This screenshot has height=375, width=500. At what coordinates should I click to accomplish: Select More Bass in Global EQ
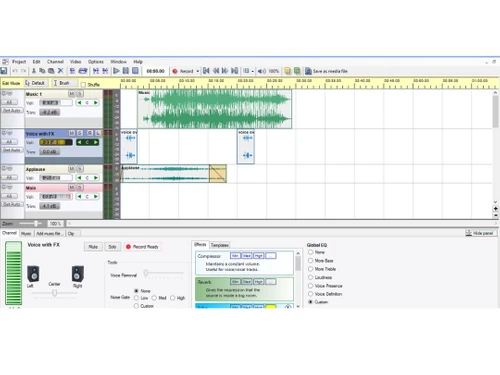click(311, 261)
